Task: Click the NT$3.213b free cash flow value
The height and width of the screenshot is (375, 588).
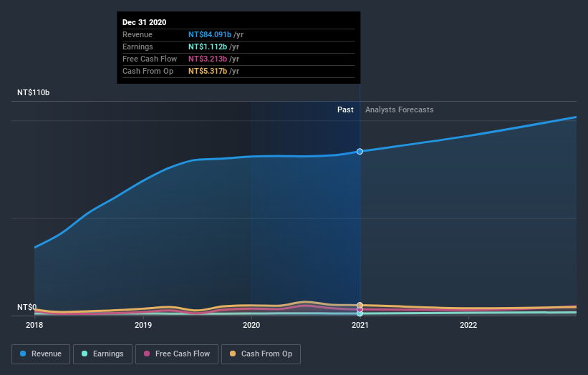Action: [x=208, y=59]
